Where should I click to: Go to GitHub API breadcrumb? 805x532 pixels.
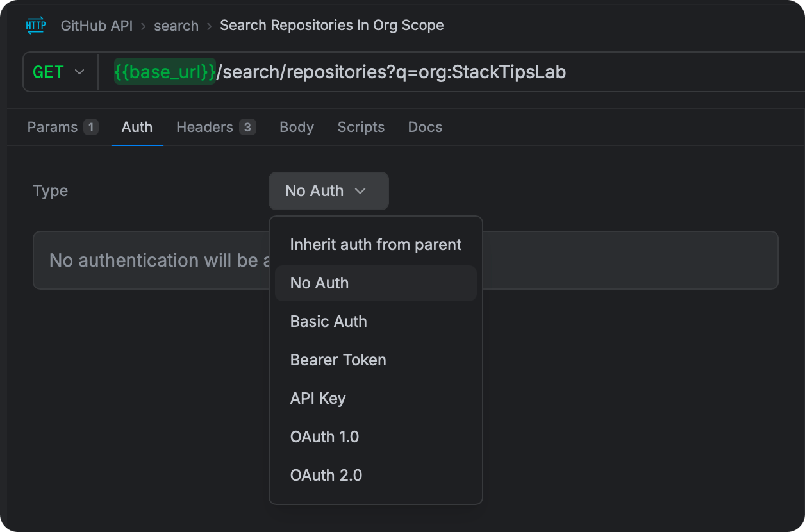(x=97, y=26)
